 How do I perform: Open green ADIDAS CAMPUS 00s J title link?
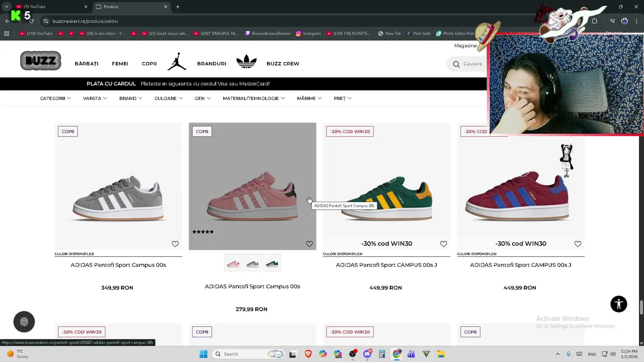[386, 265]
